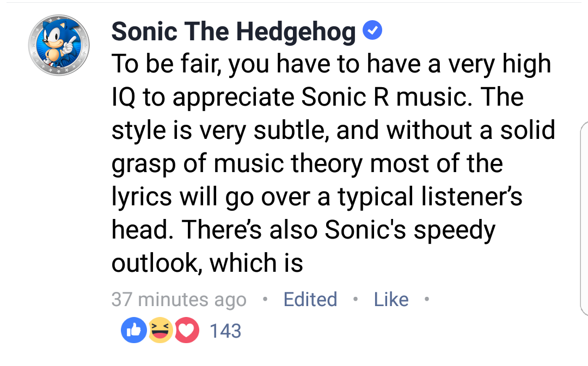
Task: Click the phrase "typical listener's" in the comment
Action: [x=430, y=198]
